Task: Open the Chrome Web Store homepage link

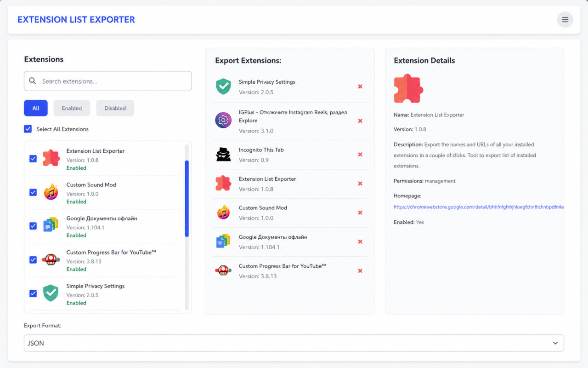Action: [479, 207]
